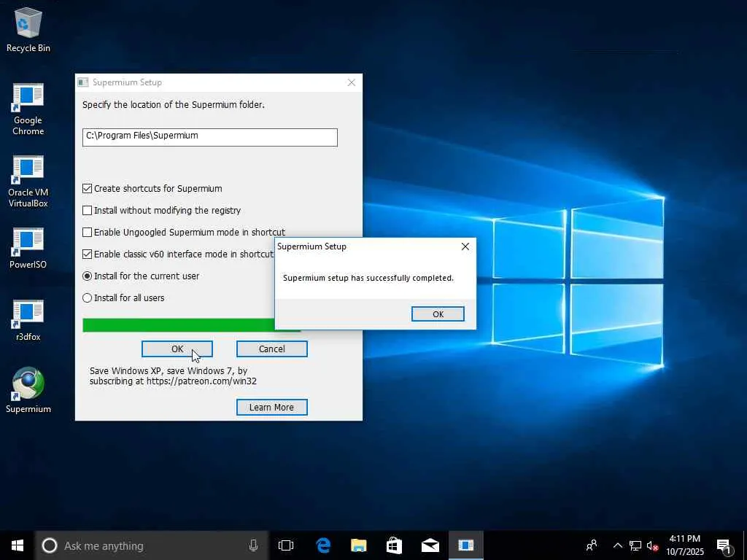Viewport: 747px width, 560px height.
Task: Click the green installation progress bar
Action: pyautogui.click(x=178, y=324)
